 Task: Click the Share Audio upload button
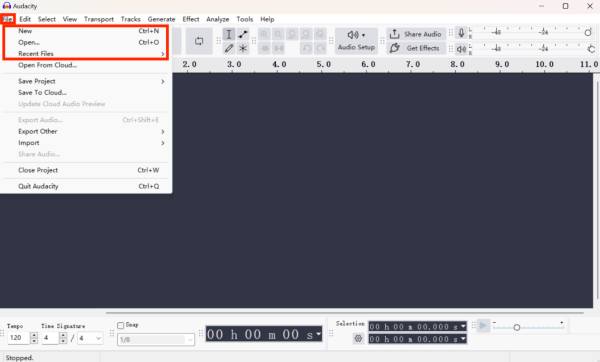tap(416, 34)
